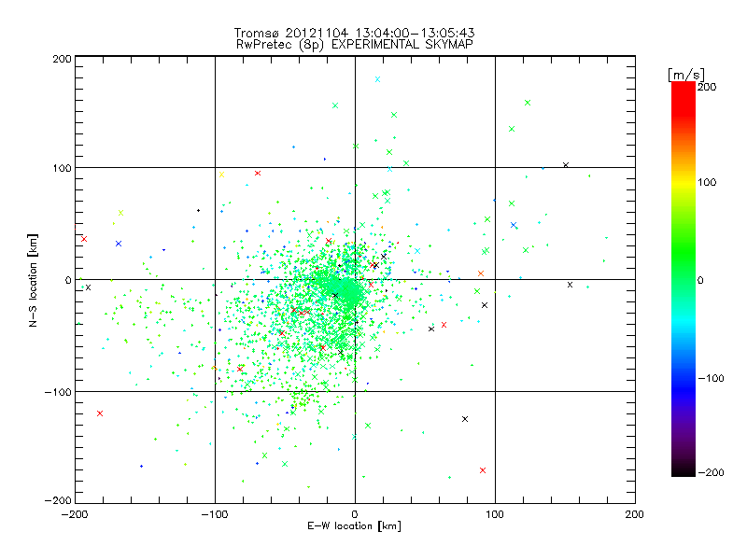Click the colorbar "-200" bottom tick label
Screen dimensions: 747x560
(x=711, y=472)
